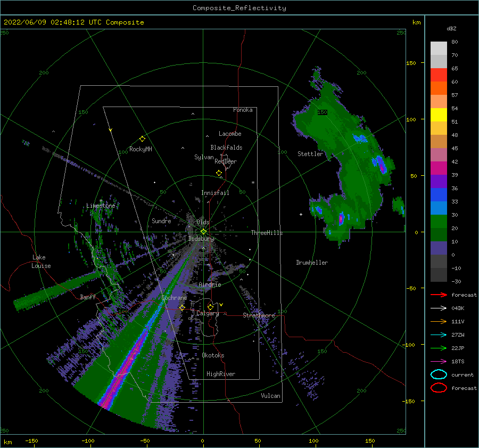Select the yellow diamond marker beside Cochrane

click(x=183, y=307)
